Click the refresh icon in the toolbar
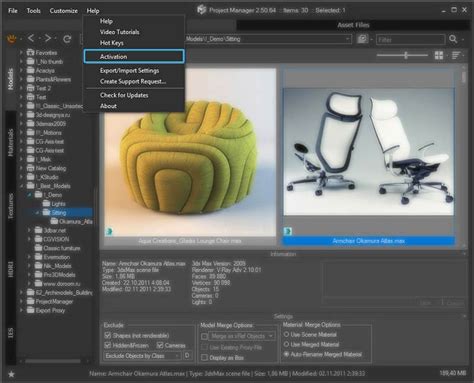The height and width of the screenshot is (383, 474). coord(67,39)
